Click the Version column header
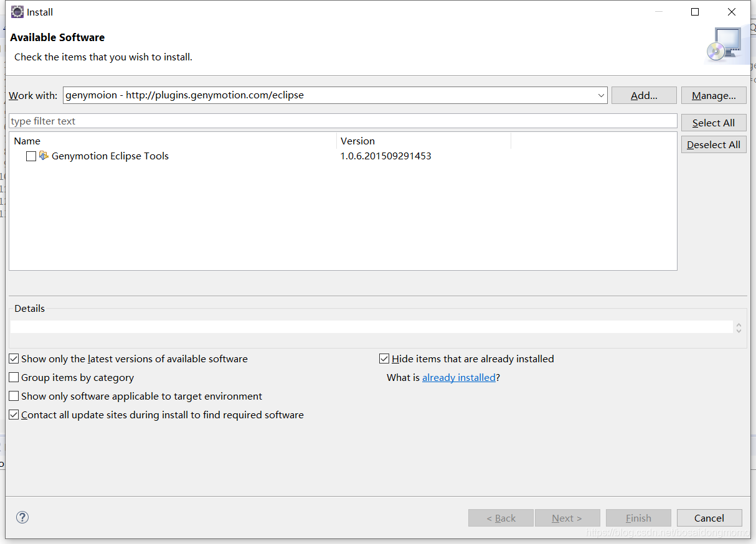Screen dimensions: 756x544 pos(423,141)
